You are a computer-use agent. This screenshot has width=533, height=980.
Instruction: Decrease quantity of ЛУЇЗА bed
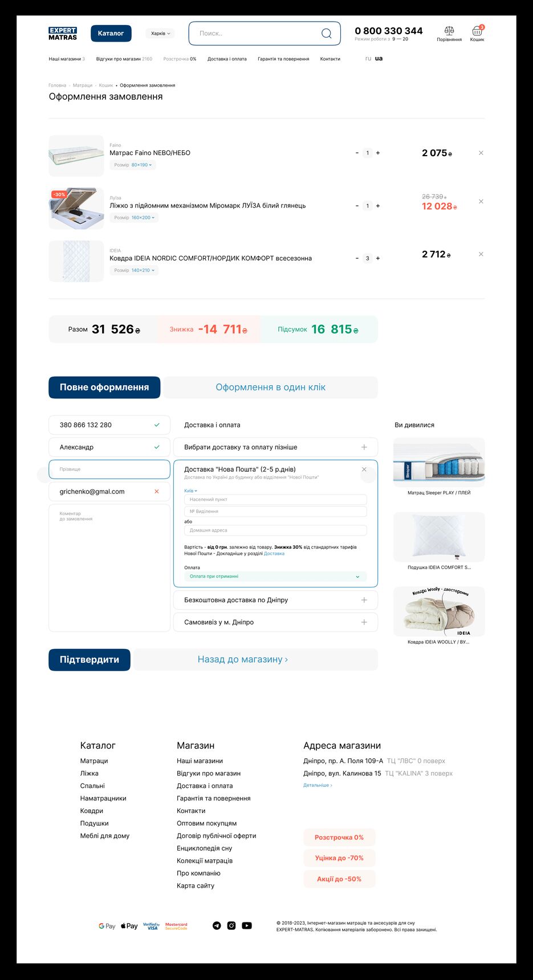(x=357, y=206)
